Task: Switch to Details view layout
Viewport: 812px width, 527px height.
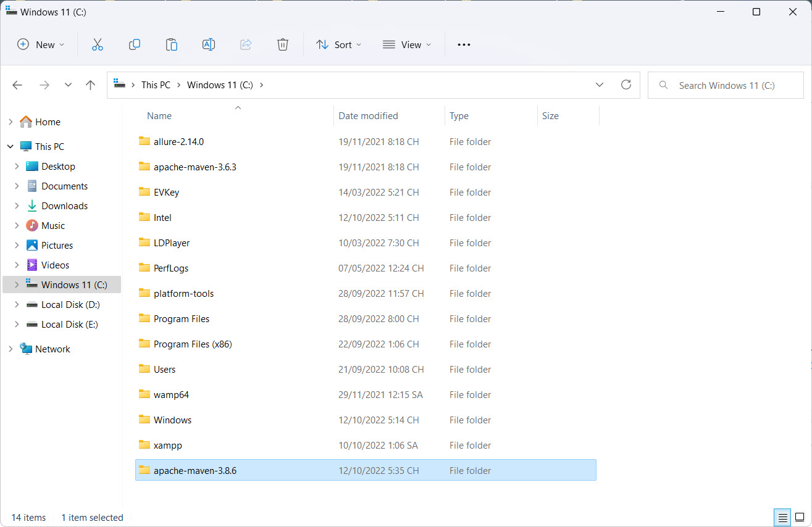Action: pos(783,517)
